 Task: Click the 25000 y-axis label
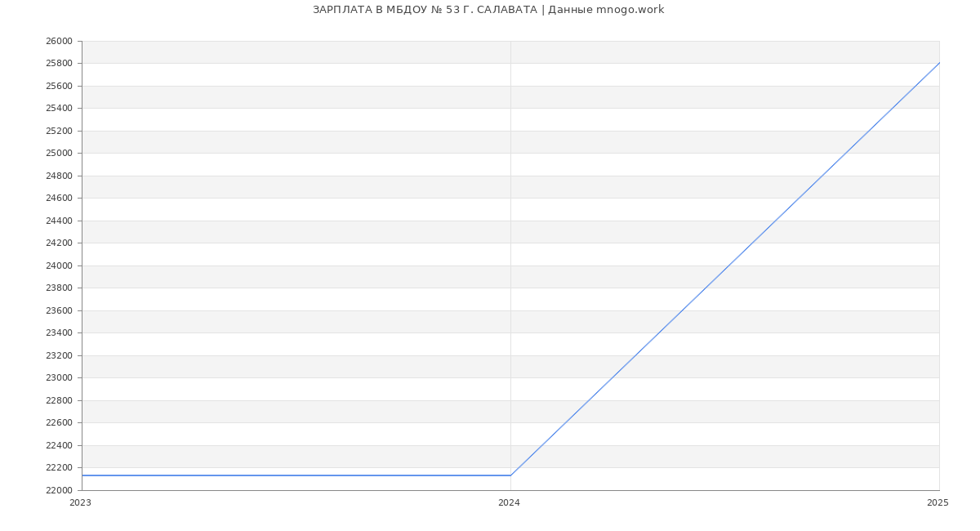tap(59, 153)
